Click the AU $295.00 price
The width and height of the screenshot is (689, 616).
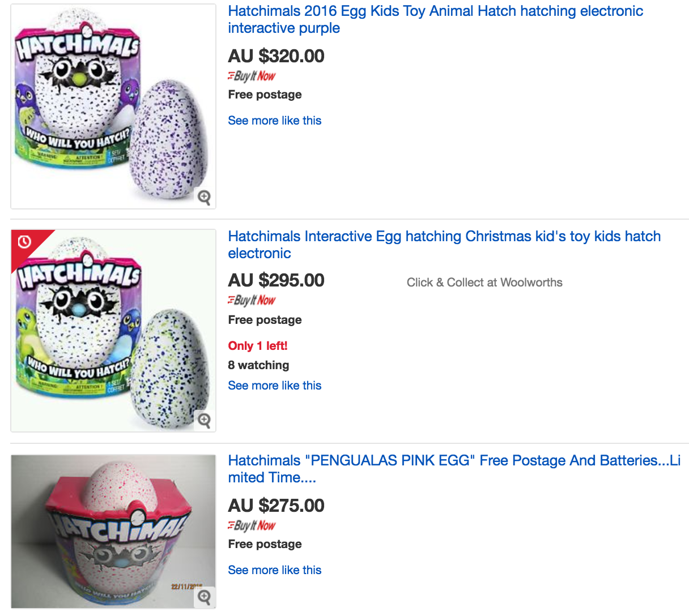(277, 280)
